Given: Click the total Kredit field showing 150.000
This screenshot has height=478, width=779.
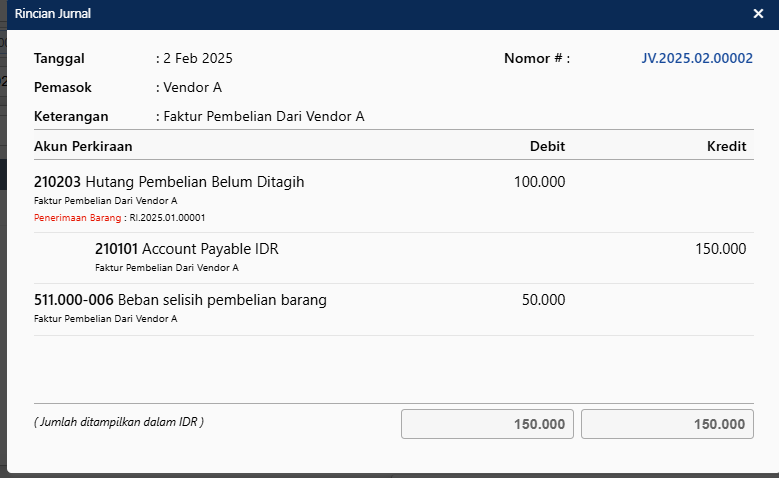Looking at the screenshot, I should coord(667,424).
